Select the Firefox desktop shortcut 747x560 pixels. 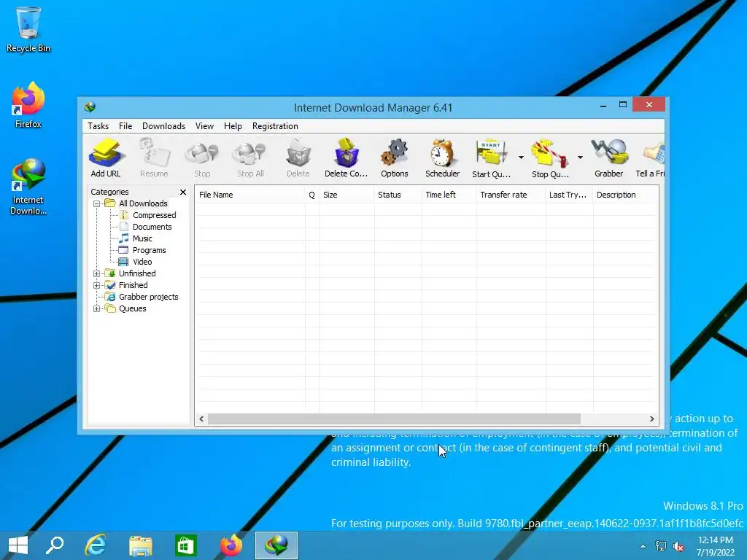(28, 105)
